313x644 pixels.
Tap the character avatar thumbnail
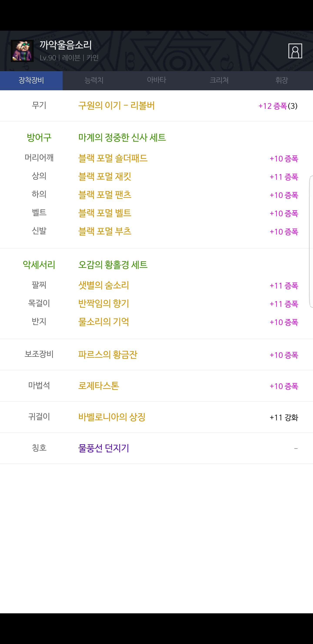[x=22, y=51]
